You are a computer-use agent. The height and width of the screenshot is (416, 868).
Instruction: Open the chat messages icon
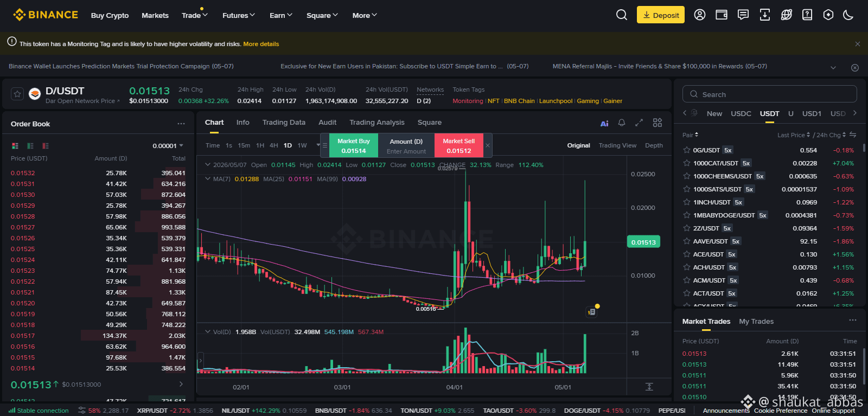click(743, 15)
